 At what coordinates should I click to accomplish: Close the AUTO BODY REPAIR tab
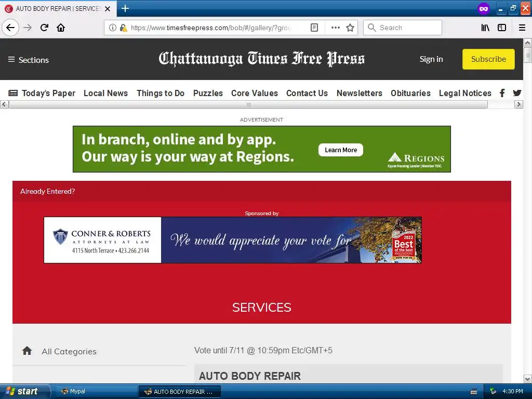click(108, 9)
